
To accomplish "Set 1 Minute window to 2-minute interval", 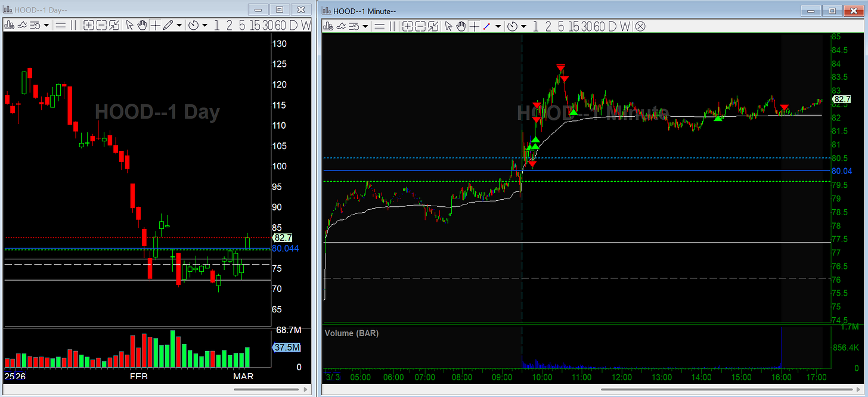I will [x=548, y=26].
